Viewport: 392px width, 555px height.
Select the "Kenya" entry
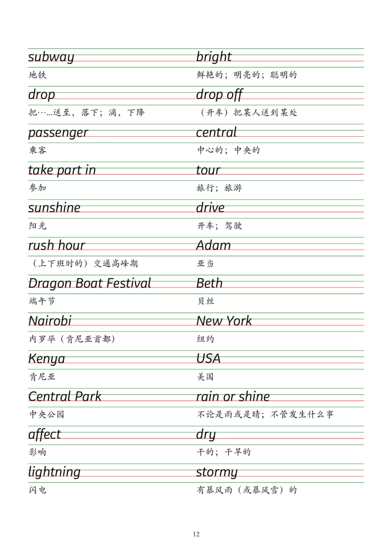pos(47,358)
